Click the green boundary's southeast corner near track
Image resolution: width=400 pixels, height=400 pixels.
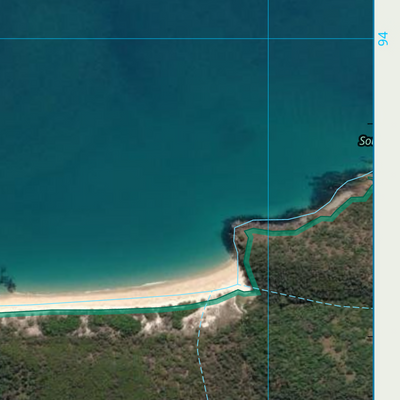(258, 293)
